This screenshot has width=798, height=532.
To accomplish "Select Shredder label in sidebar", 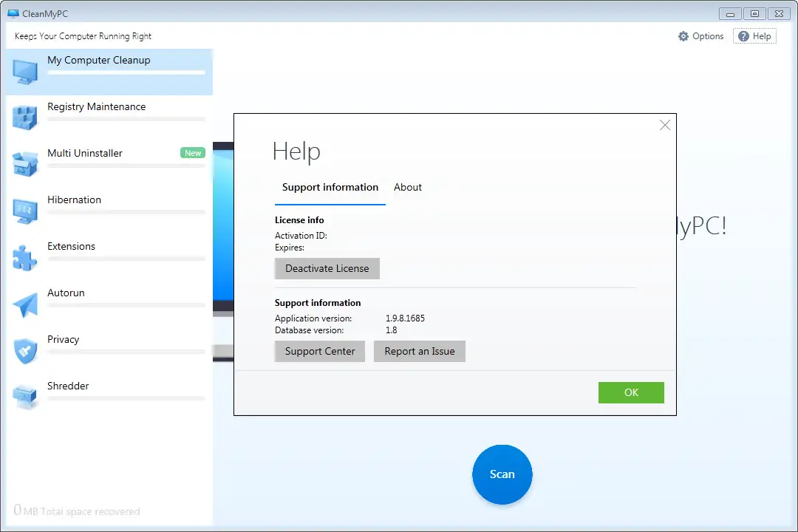I will 68,386.
